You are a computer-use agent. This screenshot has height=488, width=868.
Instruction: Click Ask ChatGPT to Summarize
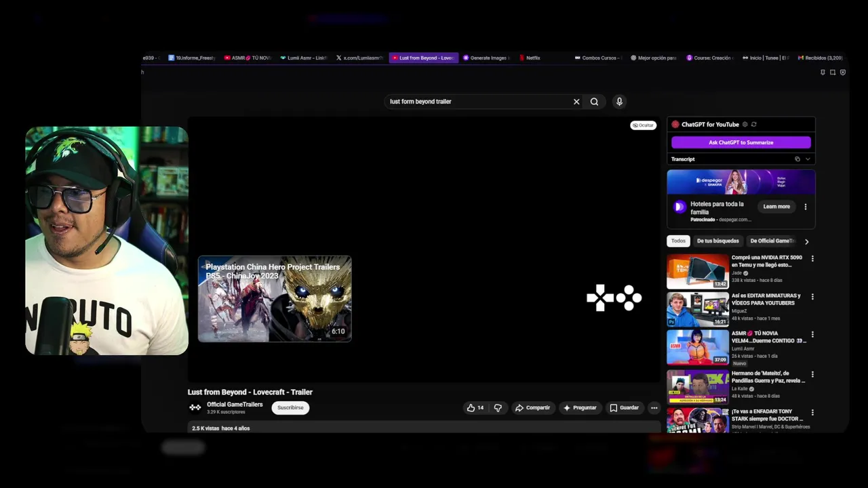741,142
